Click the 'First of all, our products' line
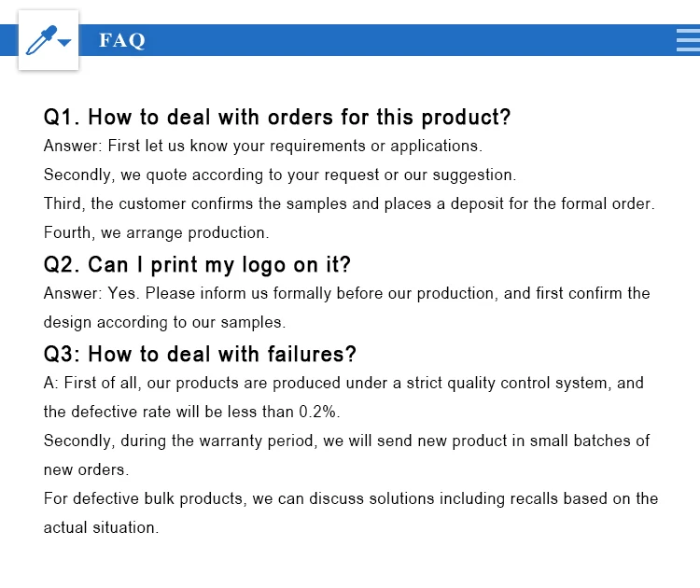 click(343, 383)
